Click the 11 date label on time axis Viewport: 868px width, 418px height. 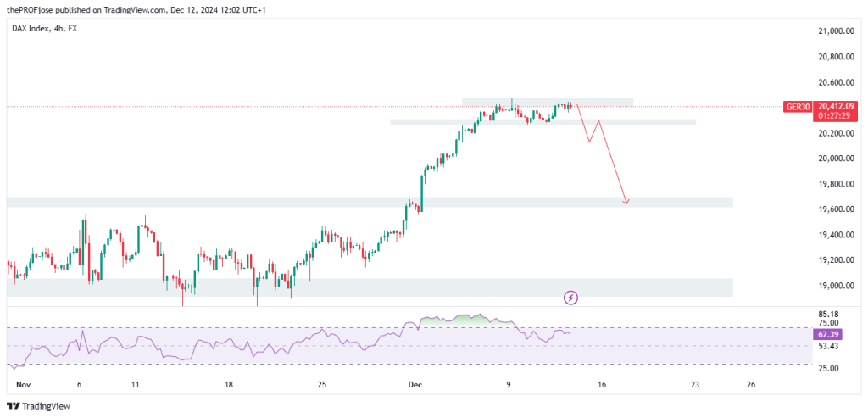(136, 384)
